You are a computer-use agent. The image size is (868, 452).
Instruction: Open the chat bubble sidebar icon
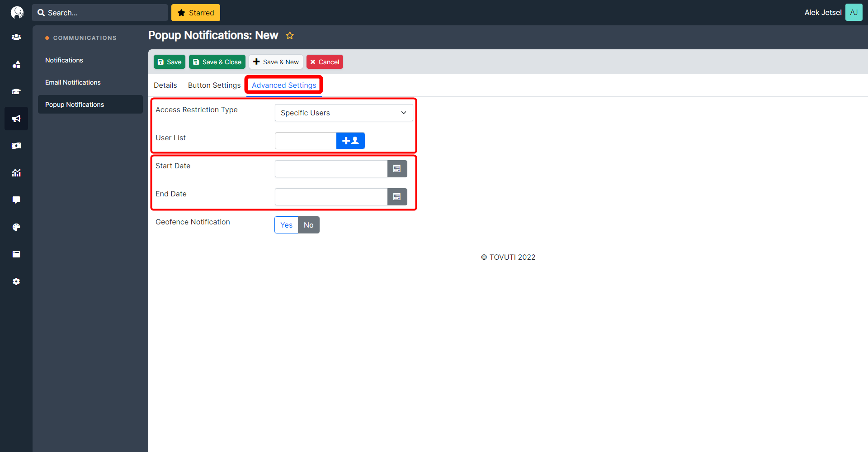pyautogui.click(x=16, y=200)
